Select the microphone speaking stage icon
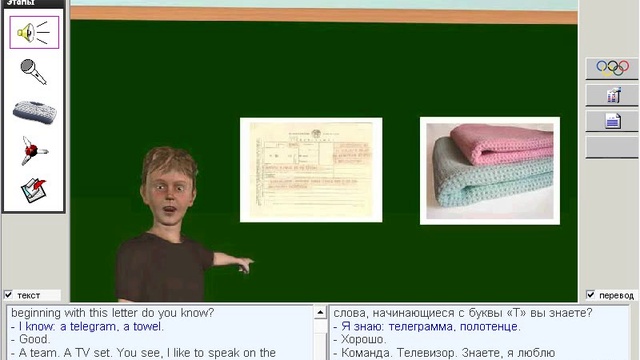This screenshot has width=640, height=360. pyautogui.click(x=33, y=72)
